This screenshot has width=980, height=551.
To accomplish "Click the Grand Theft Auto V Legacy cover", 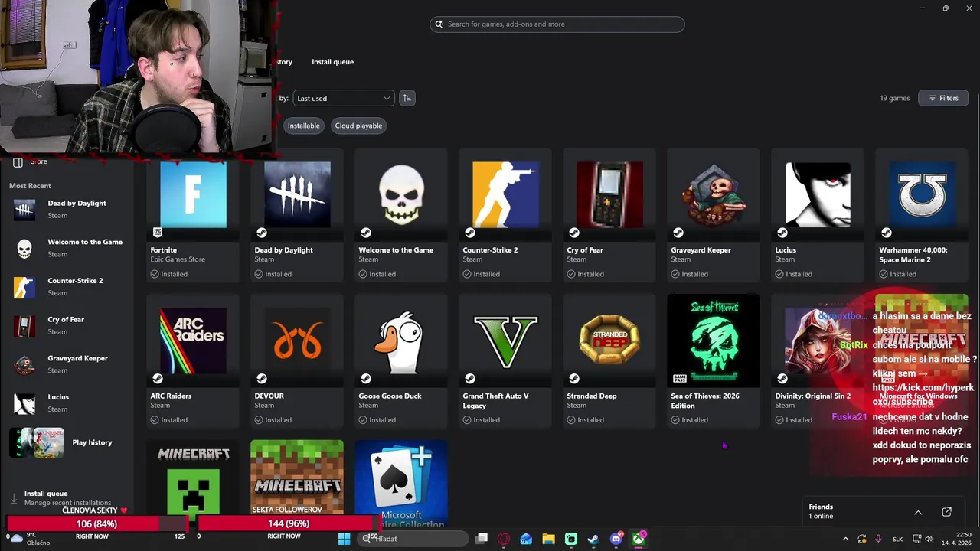I will (505, 341).
